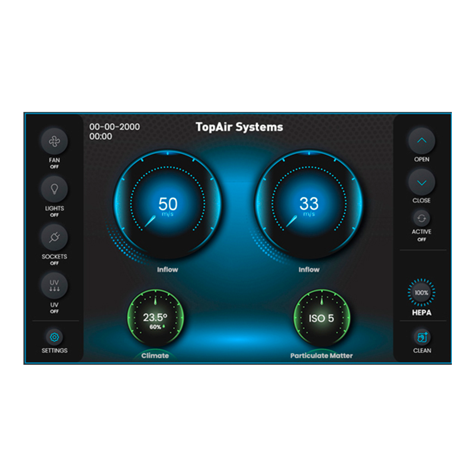476x476 pixels.
Task: Select the ISO 5 particulate gauge
Action: 321,318
